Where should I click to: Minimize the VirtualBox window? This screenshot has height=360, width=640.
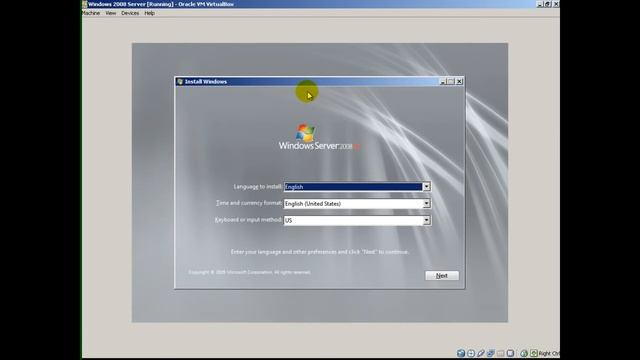tap(540, 4)
